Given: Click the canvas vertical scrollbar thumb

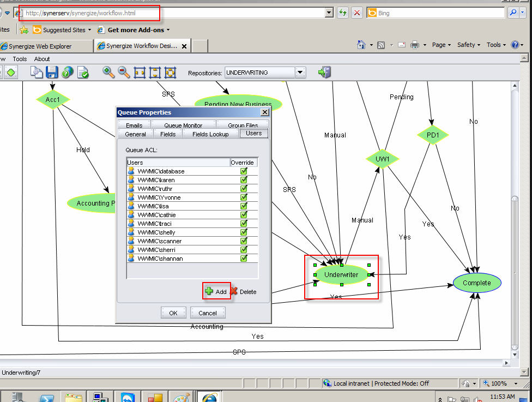Looking at the screenshot, I should (x=515, y=273).
